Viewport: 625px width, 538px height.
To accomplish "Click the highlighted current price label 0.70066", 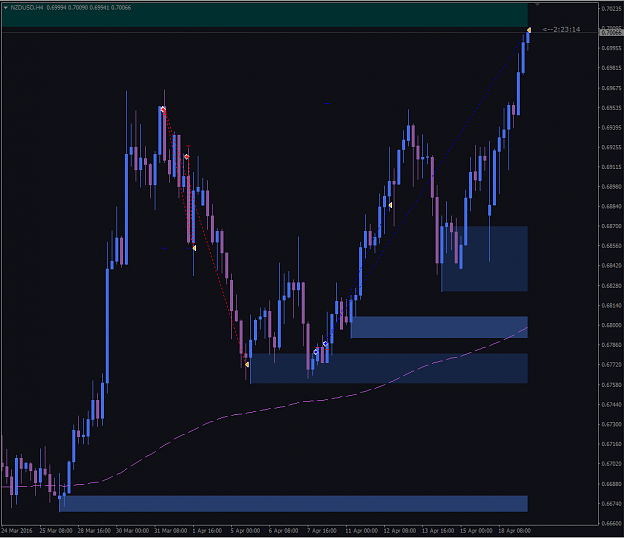I will (611, 33).
